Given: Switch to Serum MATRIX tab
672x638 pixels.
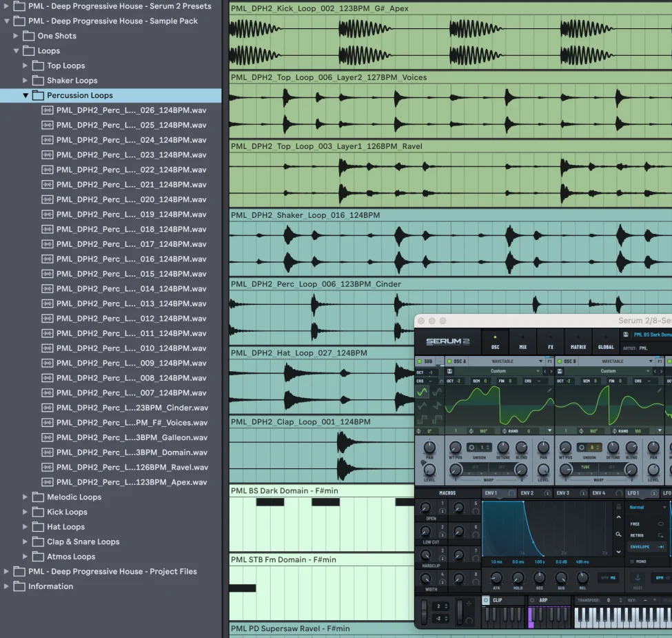Looking at the screenshot, I should (x=578, y=343).
